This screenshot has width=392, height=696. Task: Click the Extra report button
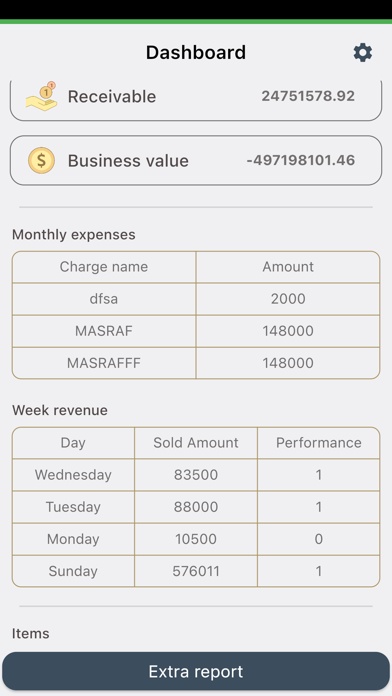point(196,671)
